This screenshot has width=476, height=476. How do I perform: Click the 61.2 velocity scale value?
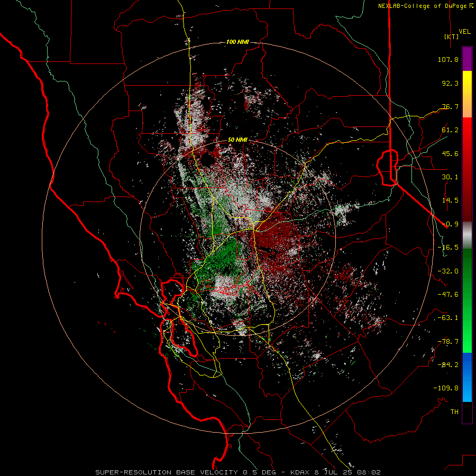[450, 130]
